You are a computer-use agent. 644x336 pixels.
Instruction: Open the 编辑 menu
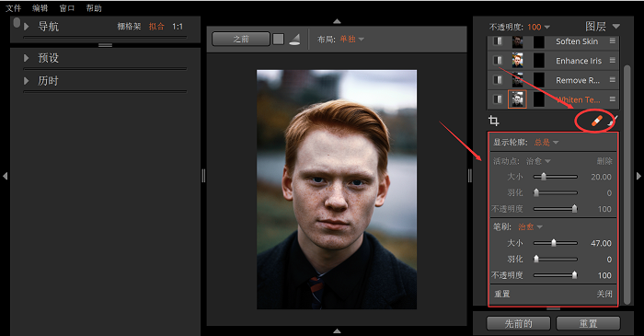[x=40, y=7]
